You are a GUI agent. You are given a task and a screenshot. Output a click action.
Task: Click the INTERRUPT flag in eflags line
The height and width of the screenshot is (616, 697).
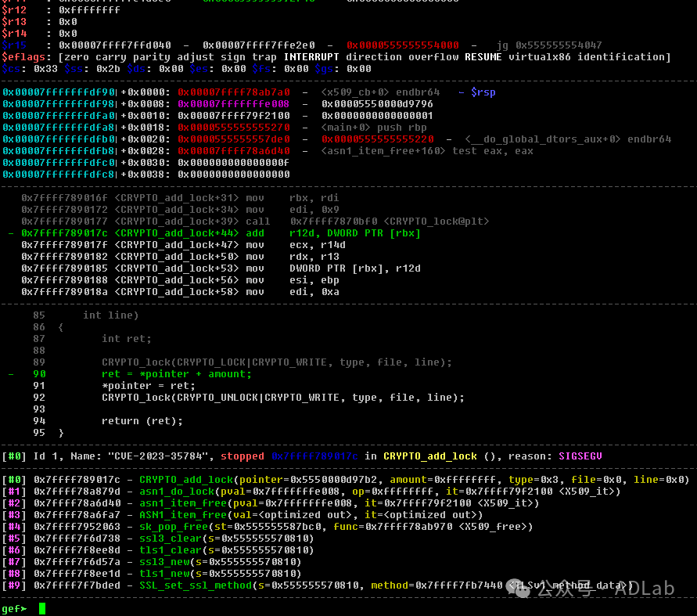pos(311,57)
